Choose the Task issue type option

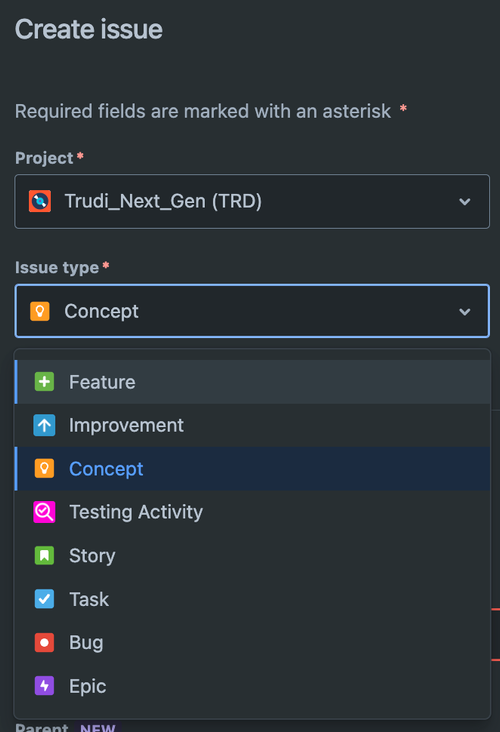click(x=252, y=599)
